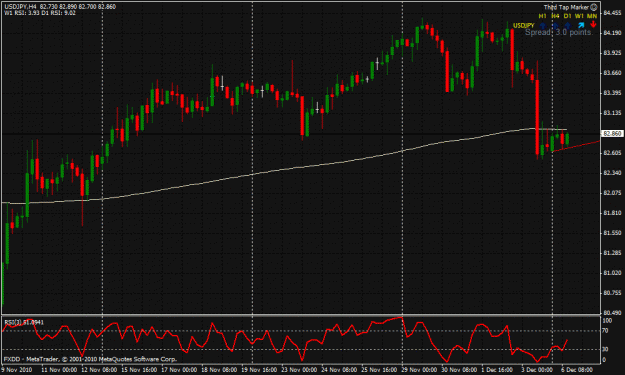Click the Spread 3.0 points text
The height and width of the screenshot is (375, 625).
tap(559, 32)
